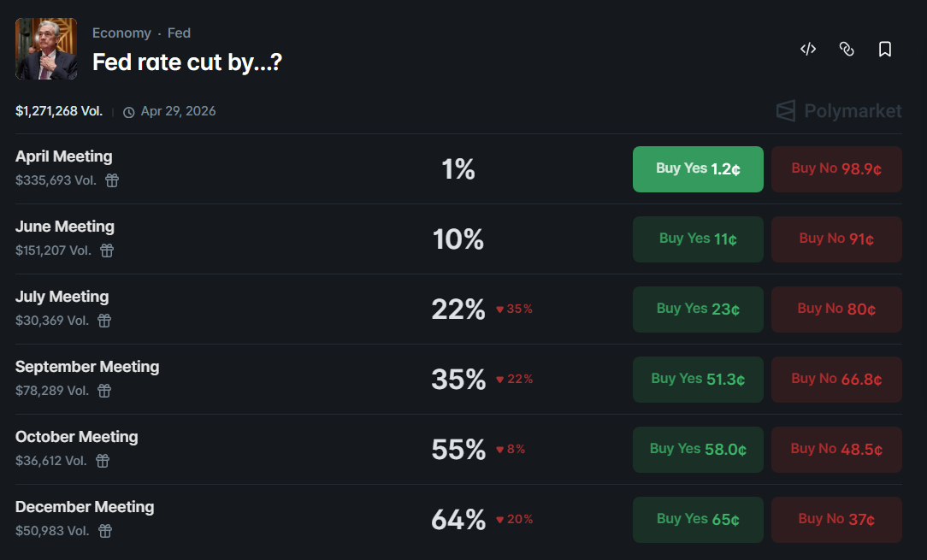Open the Economy category link
The width and height of the screenshot is (927, 560).
tap(121, 32)
